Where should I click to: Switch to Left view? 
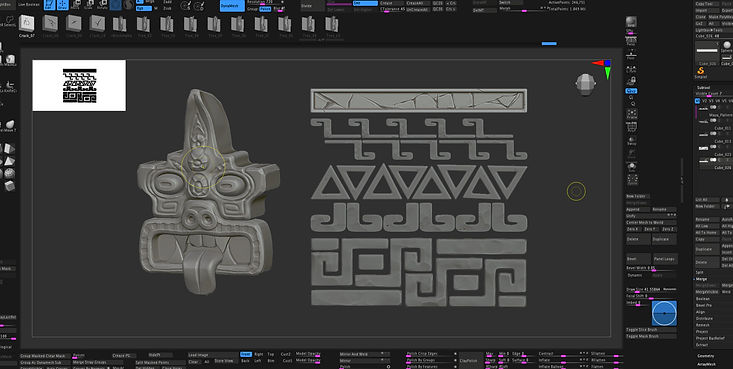[x=258, y=361]
